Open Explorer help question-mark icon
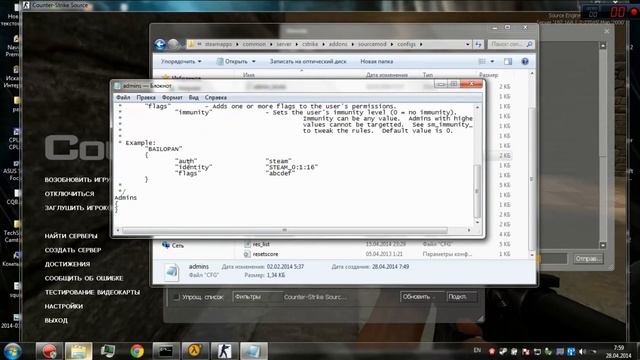The image size is (640, 360). click(525, 62)
